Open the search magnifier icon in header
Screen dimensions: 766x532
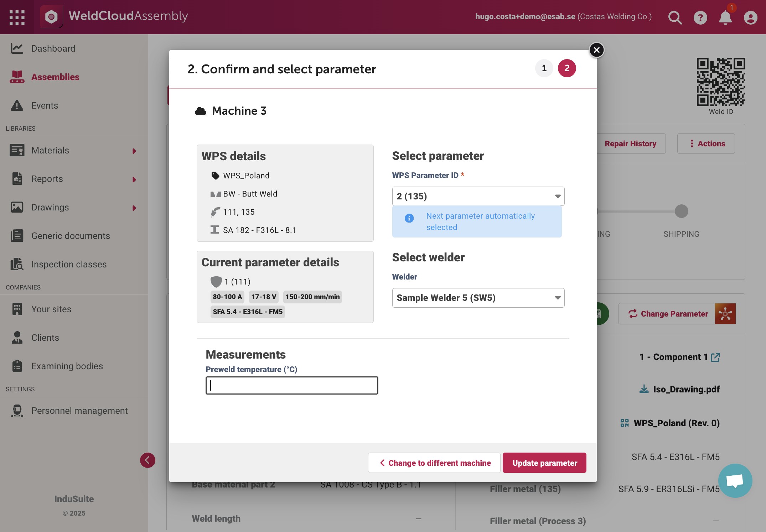[675, 17]
